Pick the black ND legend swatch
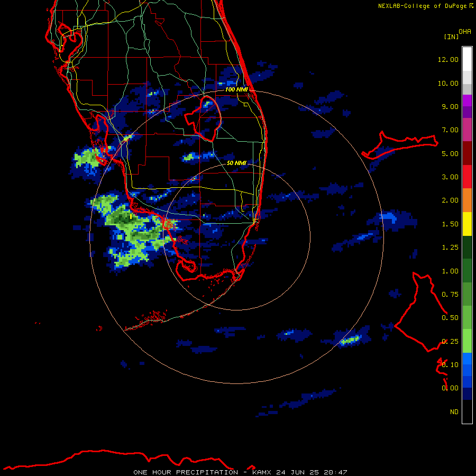The image size is (476, 476). (467, 411)
